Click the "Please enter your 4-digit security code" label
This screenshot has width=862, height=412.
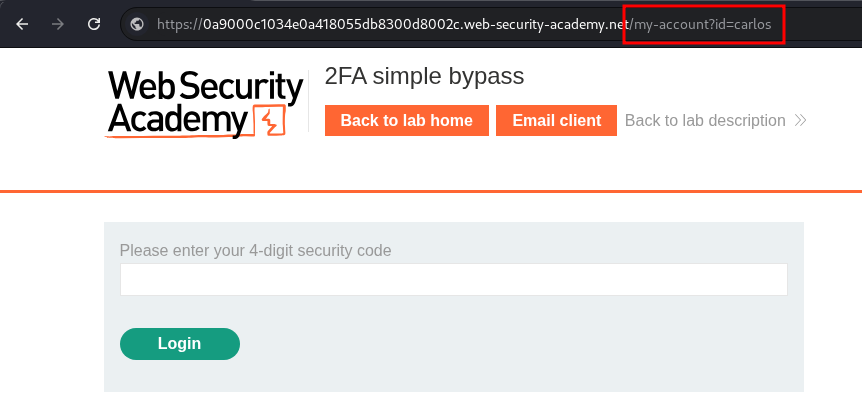(x=255, y=250)
